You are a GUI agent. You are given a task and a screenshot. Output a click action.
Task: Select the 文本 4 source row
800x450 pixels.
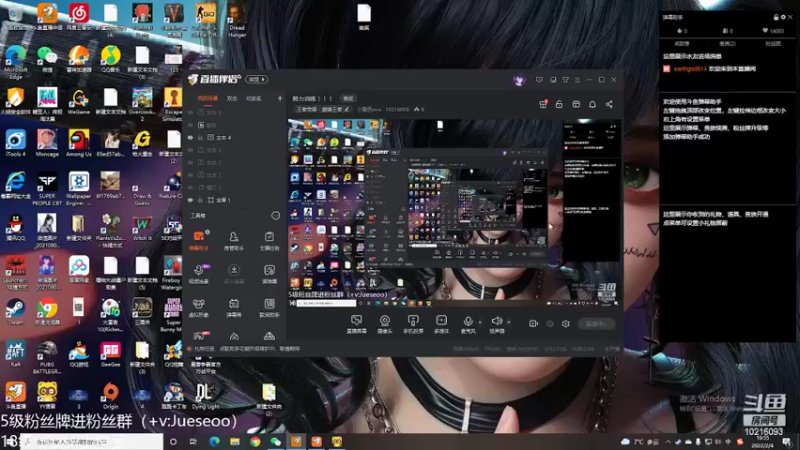click(x=234, y=138)
